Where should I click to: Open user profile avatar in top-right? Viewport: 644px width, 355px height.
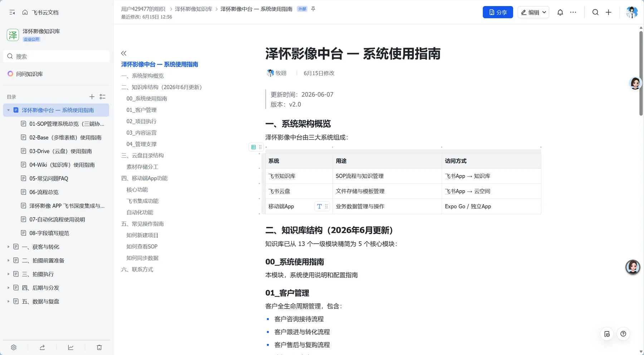coord(632,12)
